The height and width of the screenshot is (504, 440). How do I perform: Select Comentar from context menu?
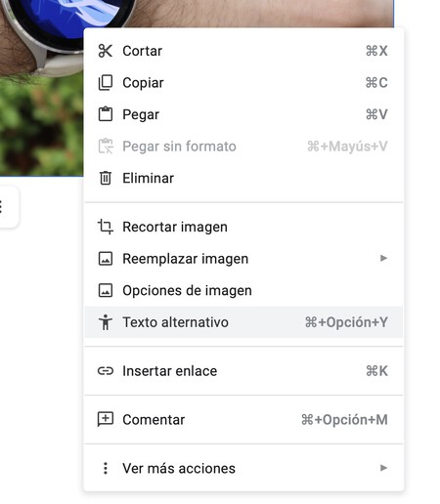pyautogui.click(x=243, y=419)
